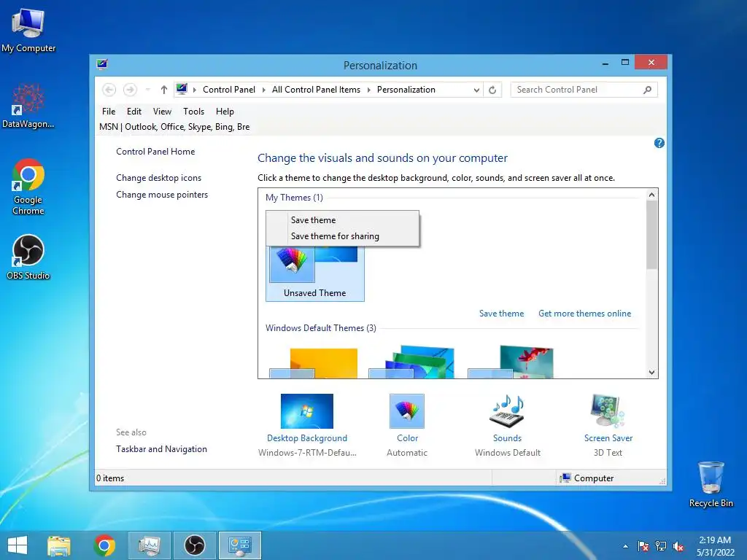747x560 pixels.
Task: Click the taskbar clock and date
Action: coord(715,546)
